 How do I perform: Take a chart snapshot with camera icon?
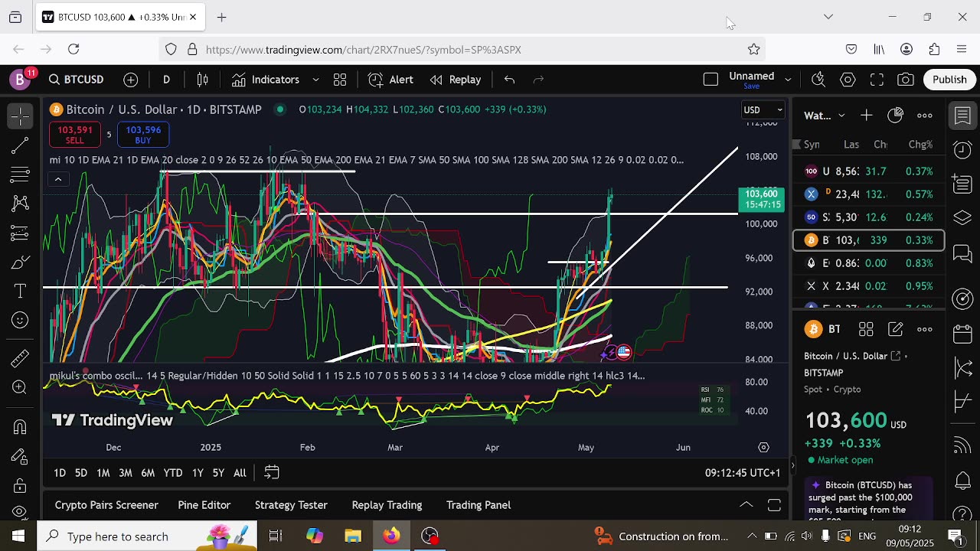[x=906, y=80]
